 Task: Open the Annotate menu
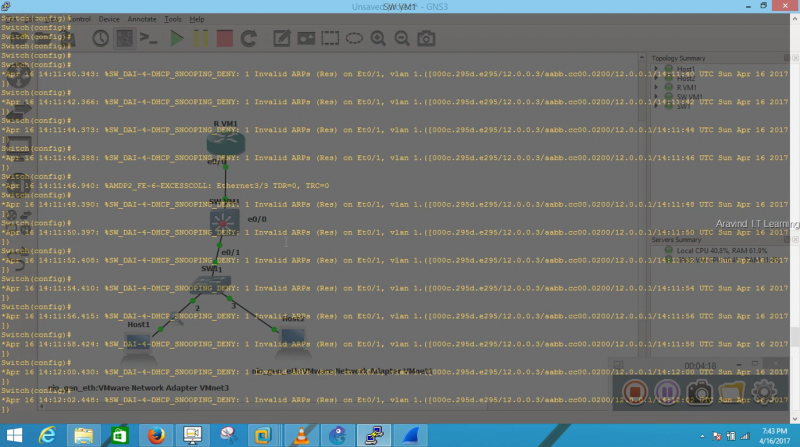tap(141, 19)
